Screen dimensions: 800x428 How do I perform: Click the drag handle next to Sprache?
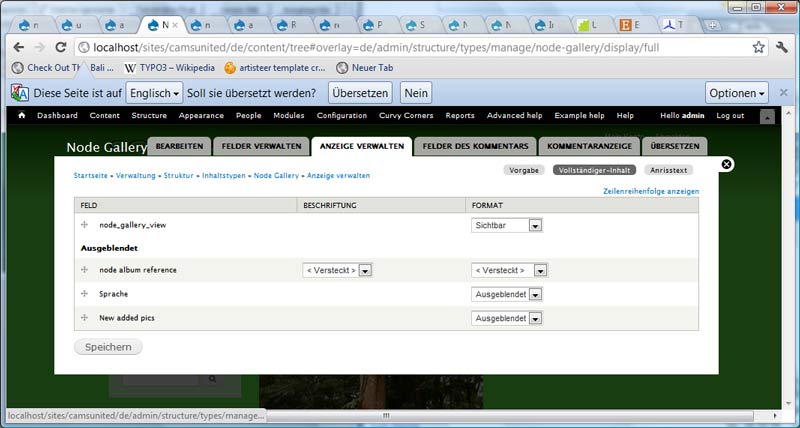tap(85, 294)
